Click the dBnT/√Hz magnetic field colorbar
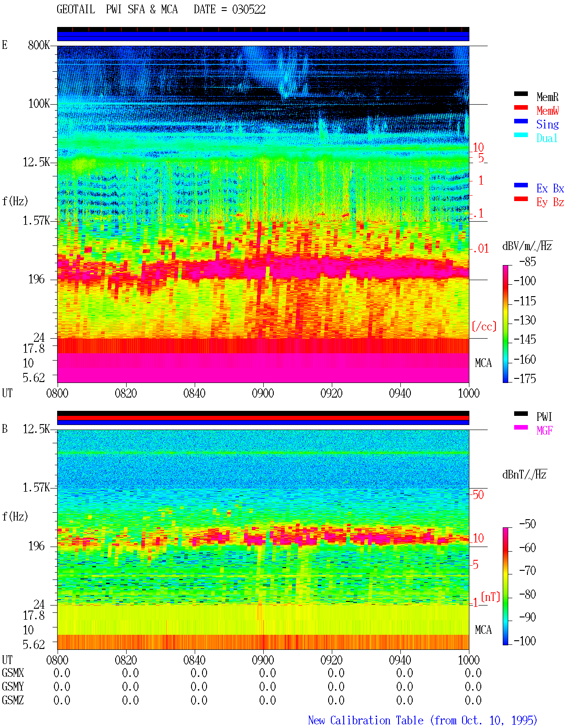The image size is (585, 728). (505, 586)
